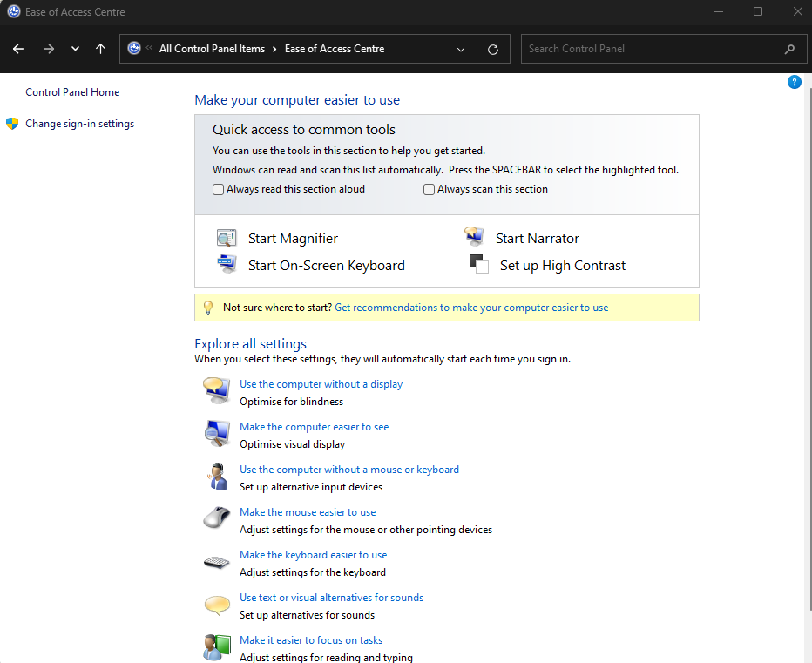Screen dimensions: 812x663
Task: Open the recent locations dropdown arrow
Action: 75,49
